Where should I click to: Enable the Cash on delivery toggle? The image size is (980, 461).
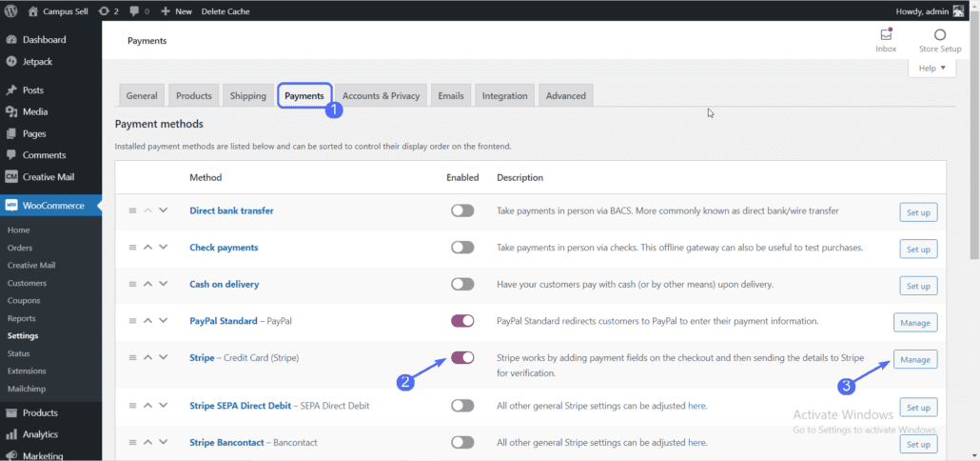462,284
